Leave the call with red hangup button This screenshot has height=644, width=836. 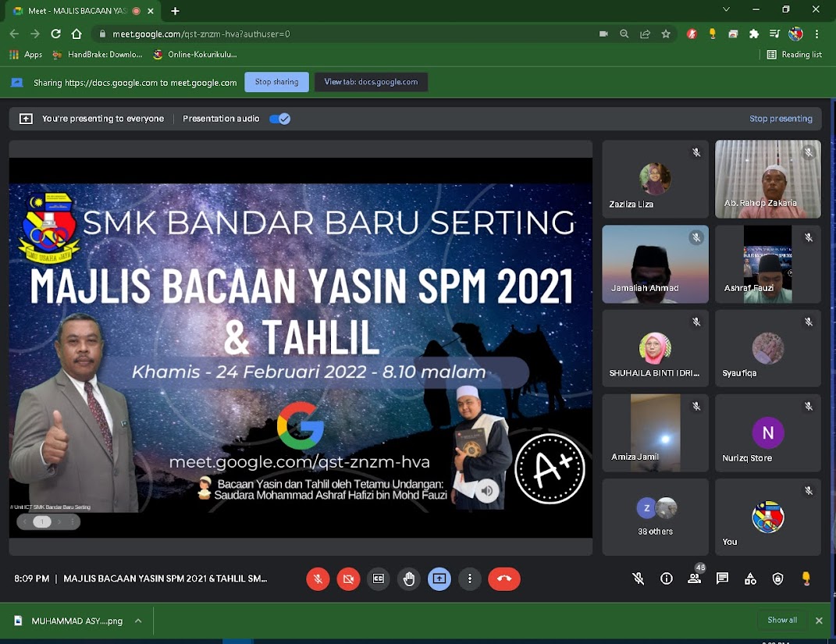click(x=503, y=579)
